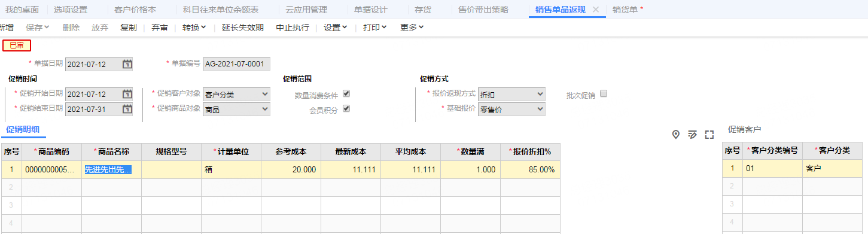The image size is (868, 234).
Task: Click the 删除 toolbar button
Action: [71, 28]
